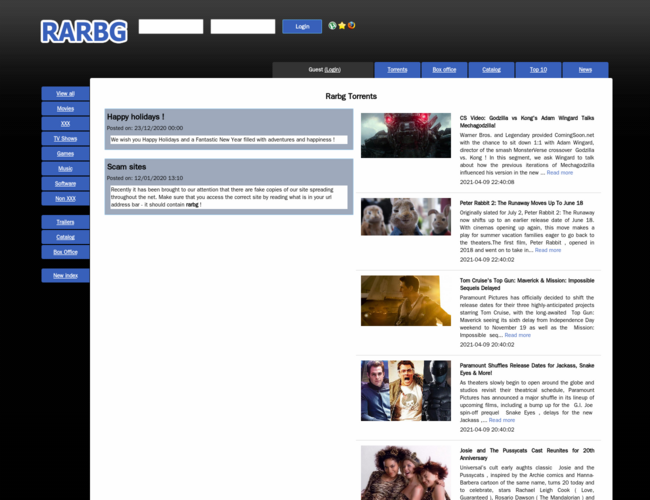
Task: Open the Box office tab
Action: [444, 70]
